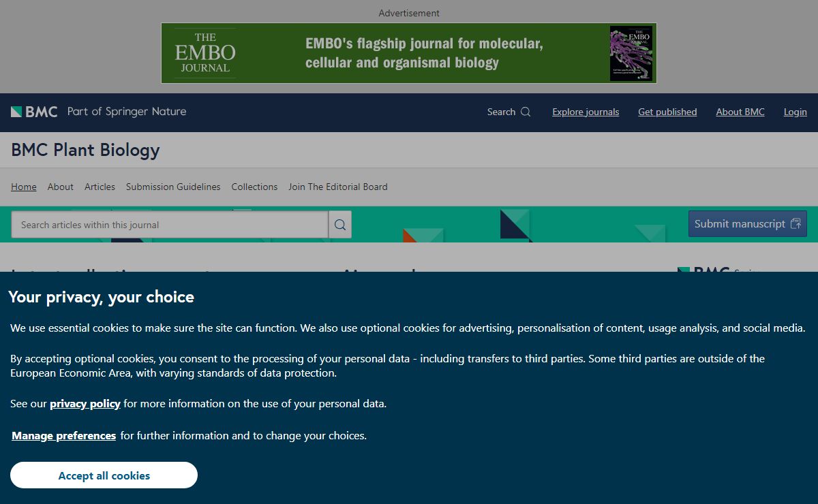Click the search submit magnifier button
This screenshot has height=504, width=818.
340,225
